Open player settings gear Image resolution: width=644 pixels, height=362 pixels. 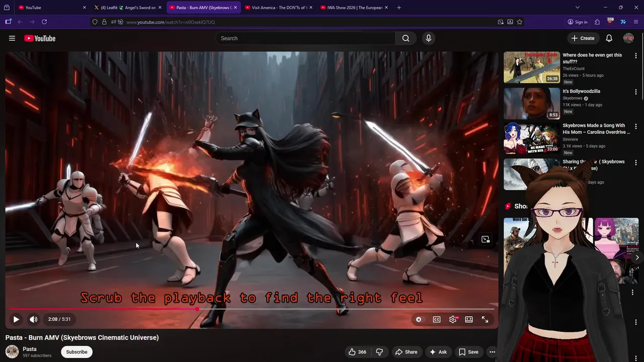pyautogui.click(x=453, y=319)
